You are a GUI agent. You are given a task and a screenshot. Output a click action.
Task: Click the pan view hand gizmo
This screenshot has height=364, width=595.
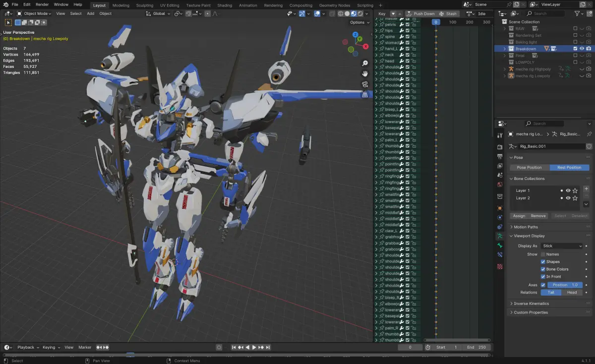pyautogui.click(x=365, y=74)
